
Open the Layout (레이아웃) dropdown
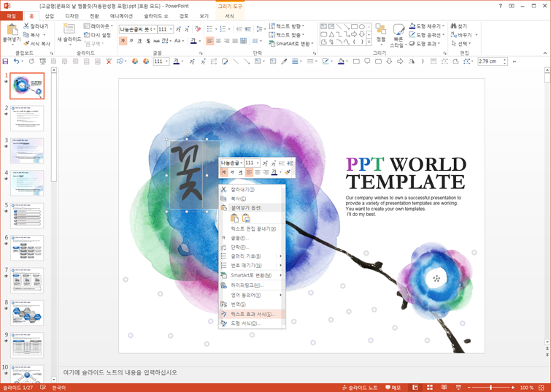coord(99,26)
